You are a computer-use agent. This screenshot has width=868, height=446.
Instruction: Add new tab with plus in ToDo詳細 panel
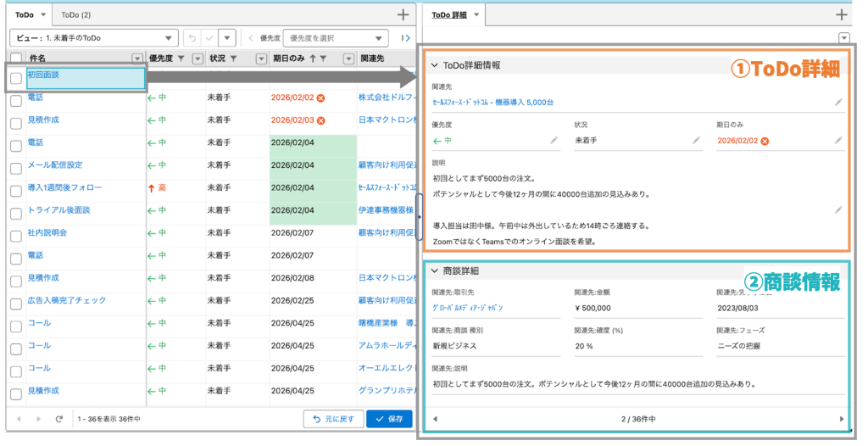coord(841,14)
